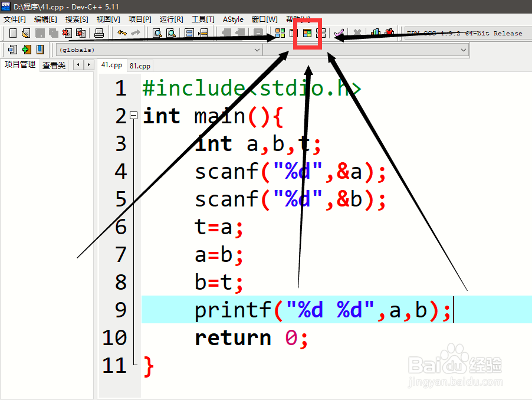Image resolution: width=532 pixels, height=400 pixels.
Task: Close current file via red X icon
Action: coord(67,33)
